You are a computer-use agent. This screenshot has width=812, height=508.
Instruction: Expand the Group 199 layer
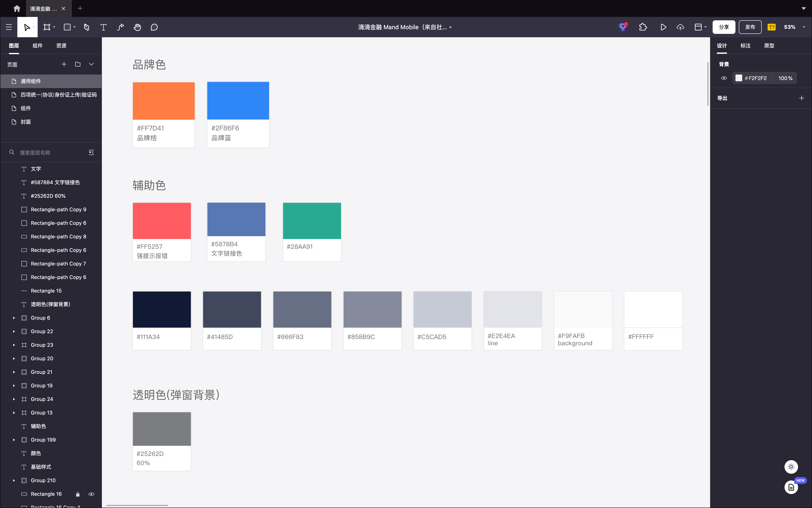click(14, 440)
